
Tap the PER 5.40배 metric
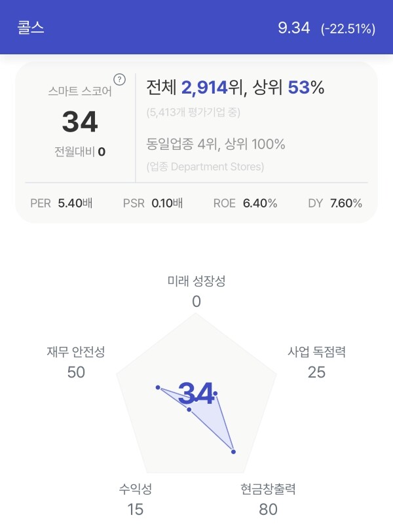62,204
